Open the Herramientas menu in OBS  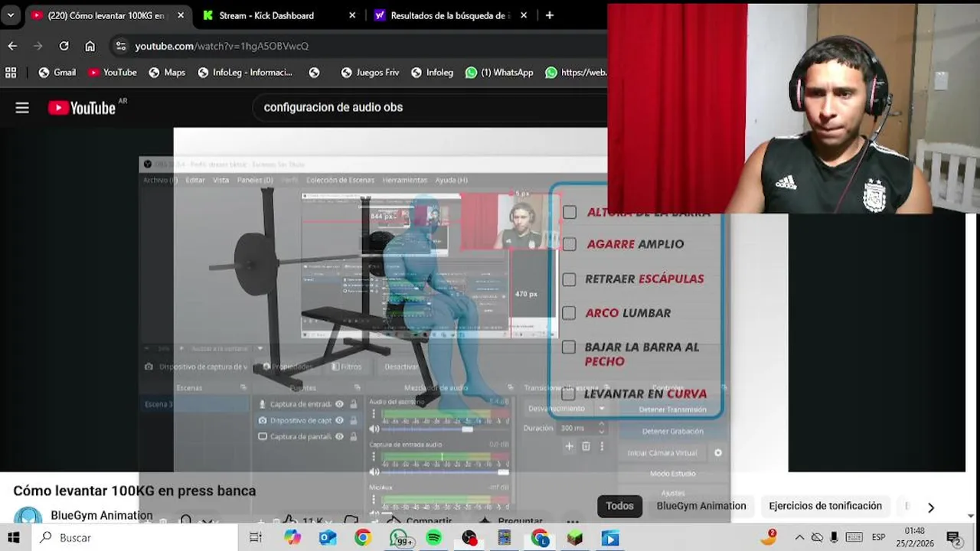pos(404,180)
